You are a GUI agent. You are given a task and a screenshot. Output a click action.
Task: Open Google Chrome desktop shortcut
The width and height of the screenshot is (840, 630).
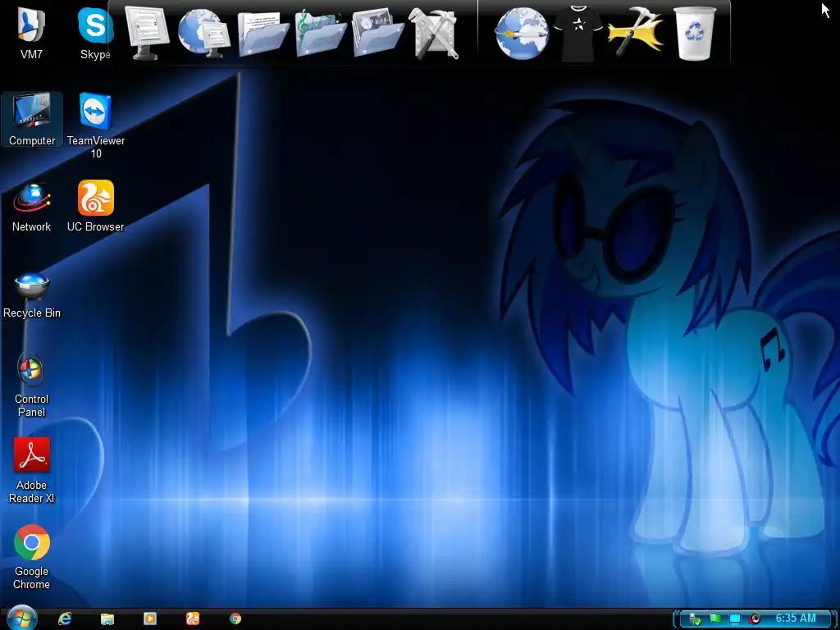point(32,557)
